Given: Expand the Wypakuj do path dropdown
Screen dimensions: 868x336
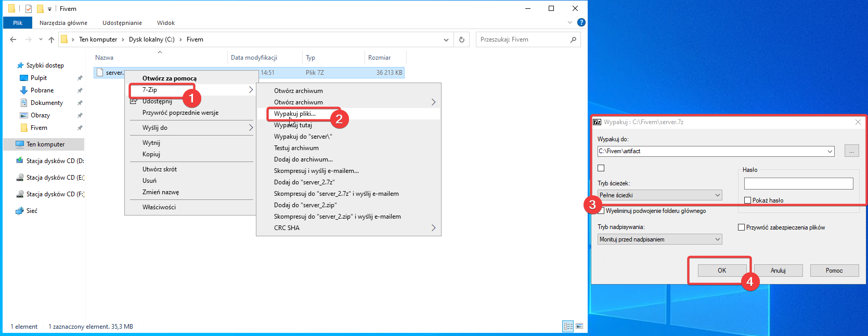Looking at the screenshot, I should (x=830, y=152).
